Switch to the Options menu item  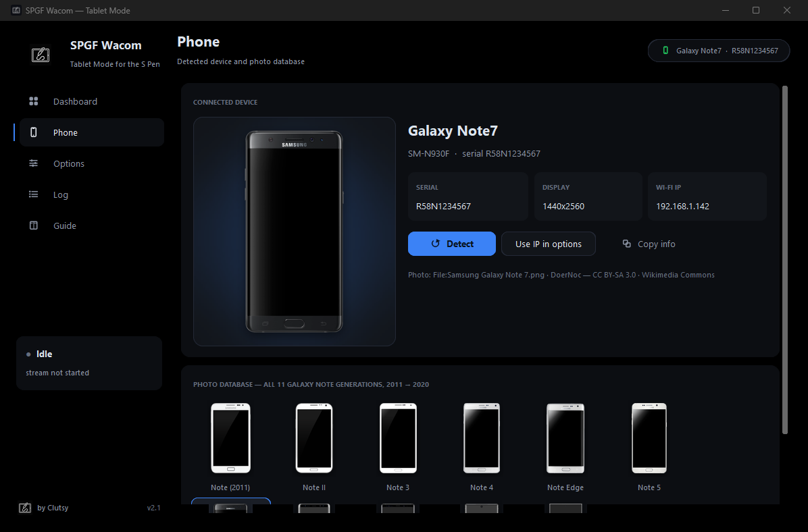pyautogui.click(x=92, y=163)
